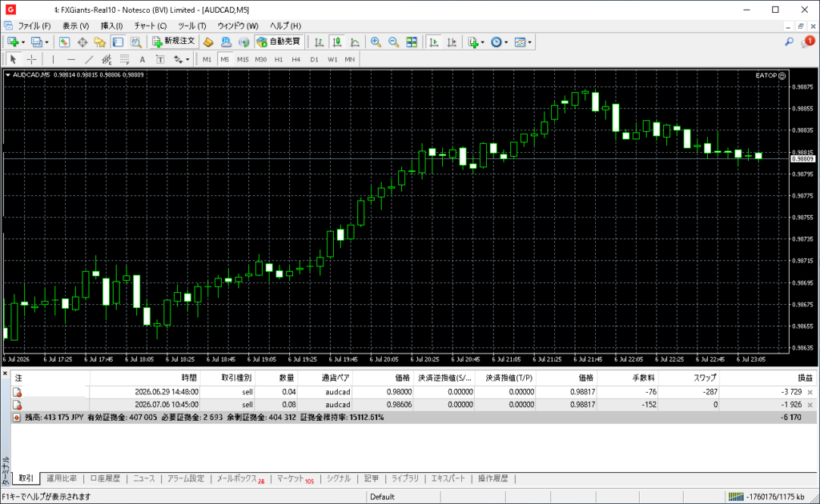Click the triangle beside AUDCAD,M5 chart title

point(8,75)
